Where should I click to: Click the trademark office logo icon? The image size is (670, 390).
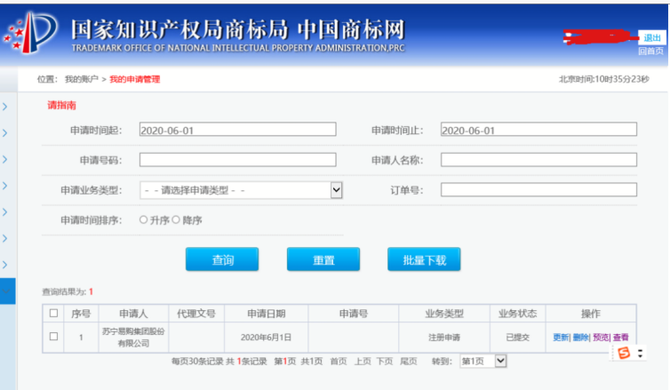tap(31, 32)
